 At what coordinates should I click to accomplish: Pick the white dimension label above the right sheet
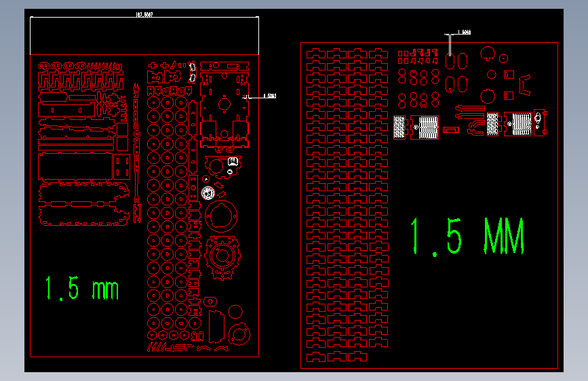coord(465,33)
